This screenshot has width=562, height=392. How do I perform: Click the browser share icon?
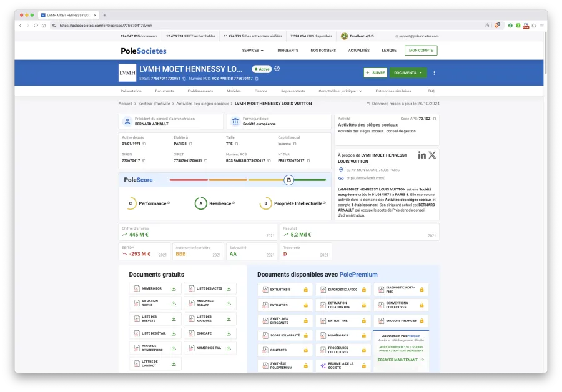click(487, 26)
